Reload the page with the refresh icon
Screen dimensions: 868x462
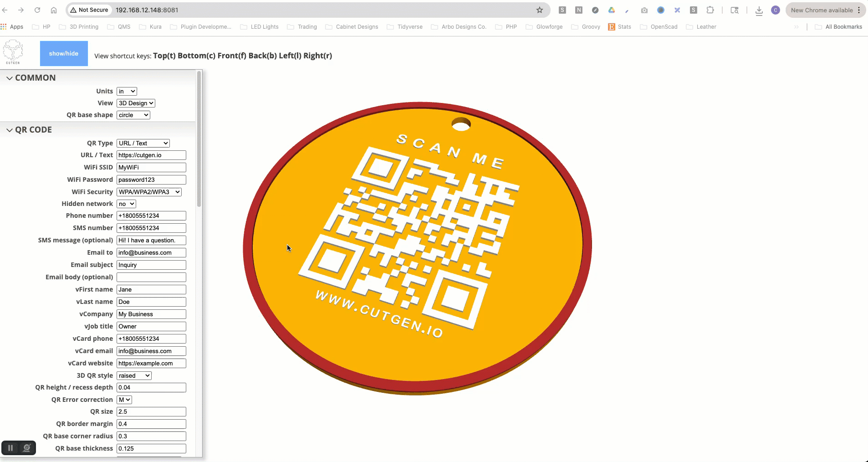(x=37, y=10)
